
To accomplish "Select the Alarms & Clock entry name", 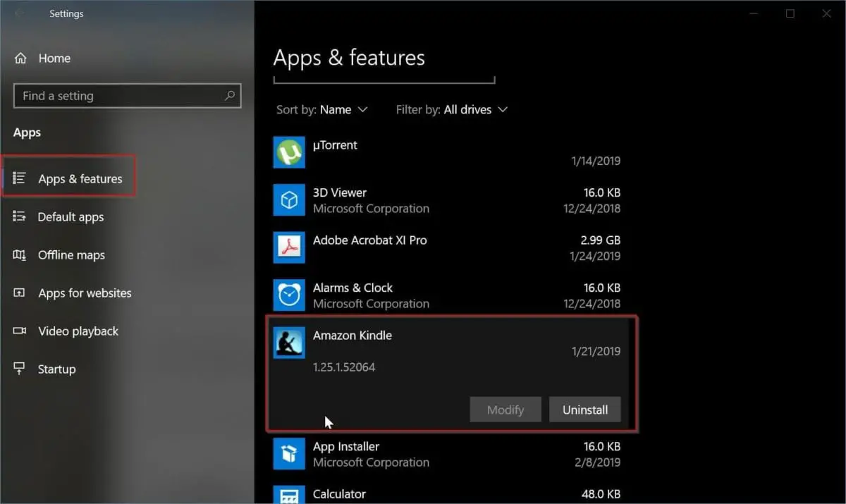I will [353, 288].
